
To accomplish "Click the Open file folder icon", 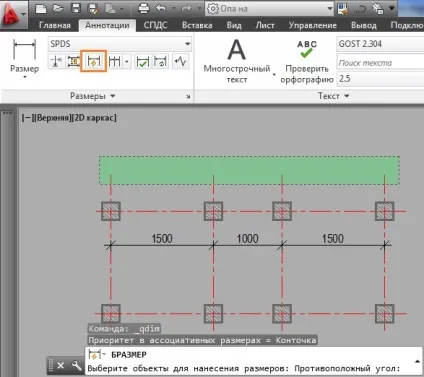I will 58,8.
